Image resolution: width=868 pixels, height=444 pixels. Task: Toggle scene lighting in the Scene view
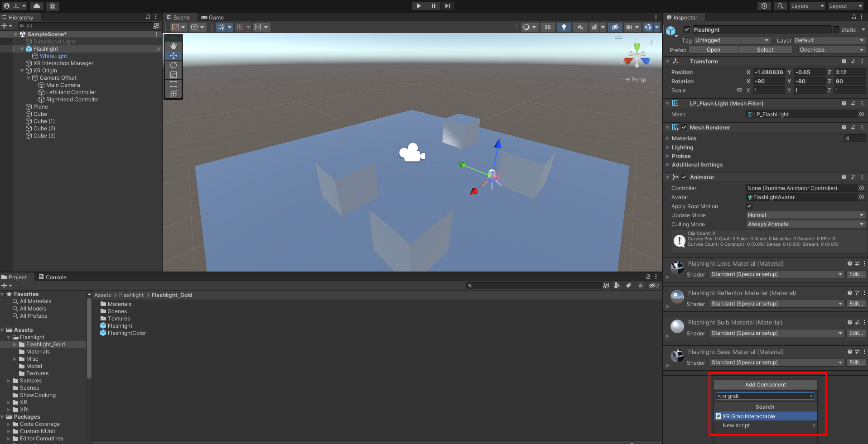point(564,27)
